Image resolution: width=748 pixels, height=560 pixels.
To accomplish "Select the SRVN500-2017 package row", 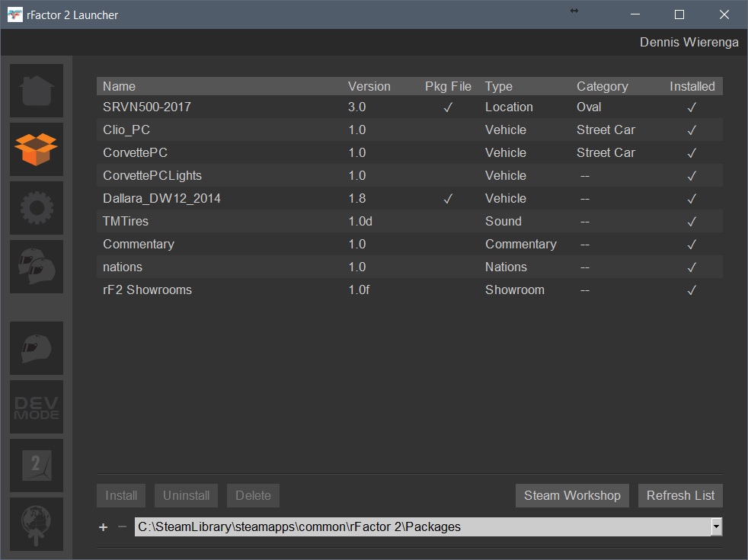I will coord(409,107).
